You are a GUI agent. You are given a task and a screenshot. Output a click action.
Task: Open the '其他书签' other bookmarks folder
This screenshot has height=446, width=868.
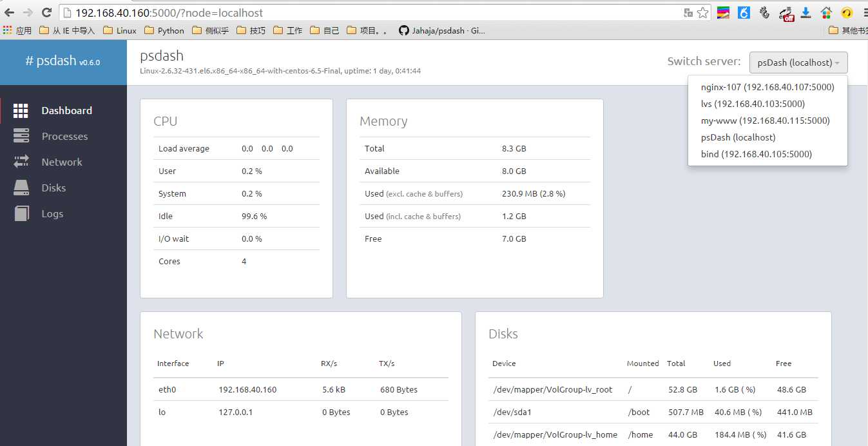point(848,30)
